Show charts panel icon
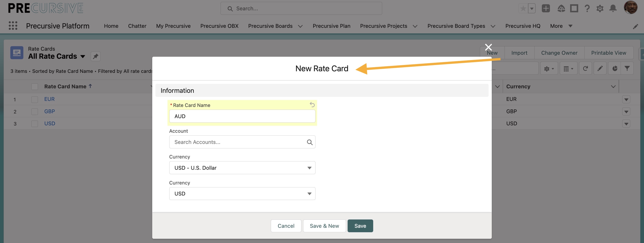 click(615, 68)
